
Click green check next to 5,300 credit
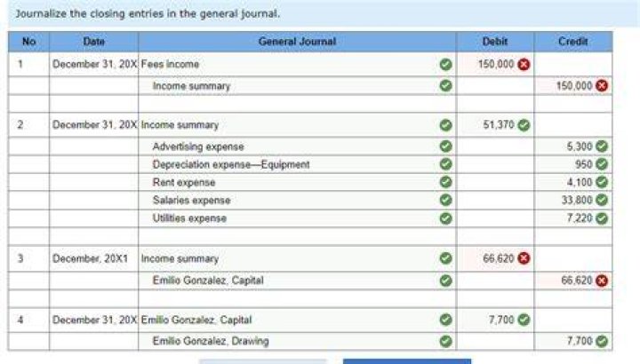tap(602, 146)
